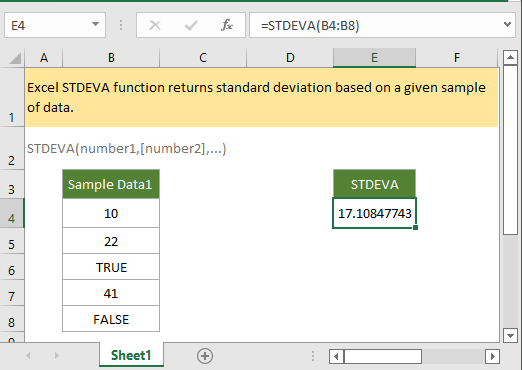Image resolution: width=522 pixels, height=370 pixels.
Task: Click horizontal scrollbar right arrow
Action: click(x=492, y=356)
